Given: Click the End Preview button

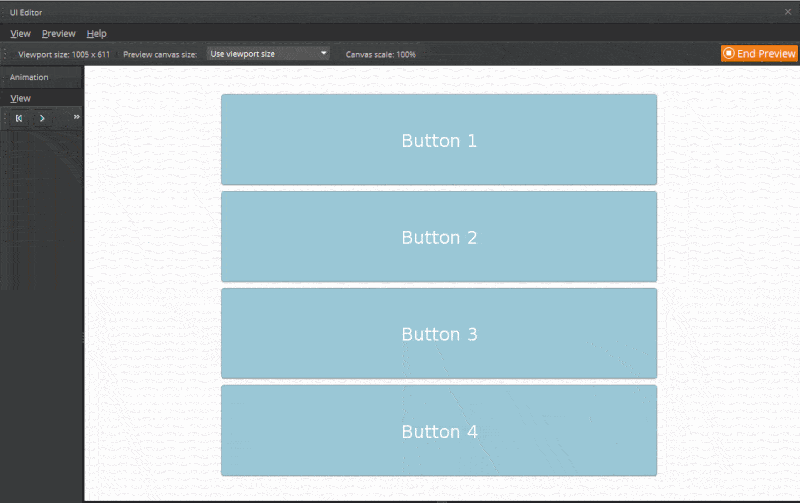Looking at the screenshot, I should [759, 54].
